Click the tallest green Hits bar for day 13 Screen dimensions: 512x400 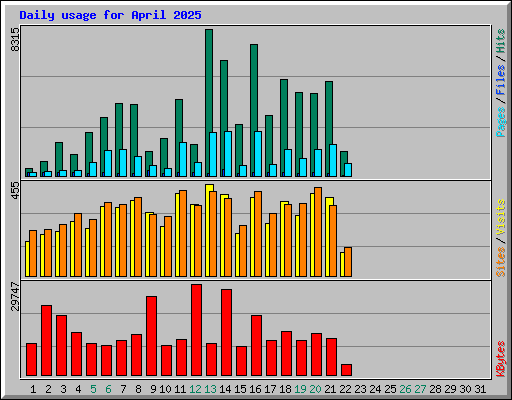(209, 103)
